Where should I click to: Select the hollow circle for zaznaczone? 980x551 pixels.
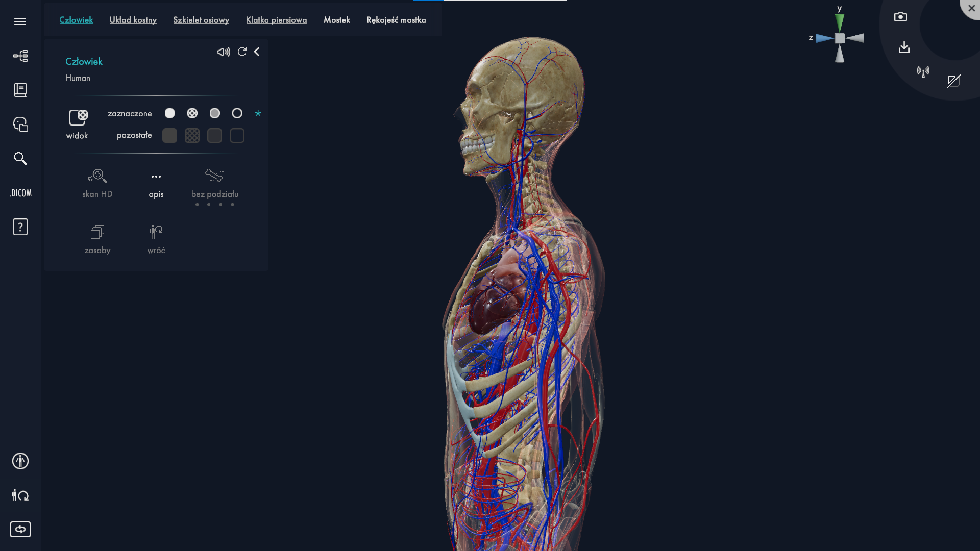237,113
